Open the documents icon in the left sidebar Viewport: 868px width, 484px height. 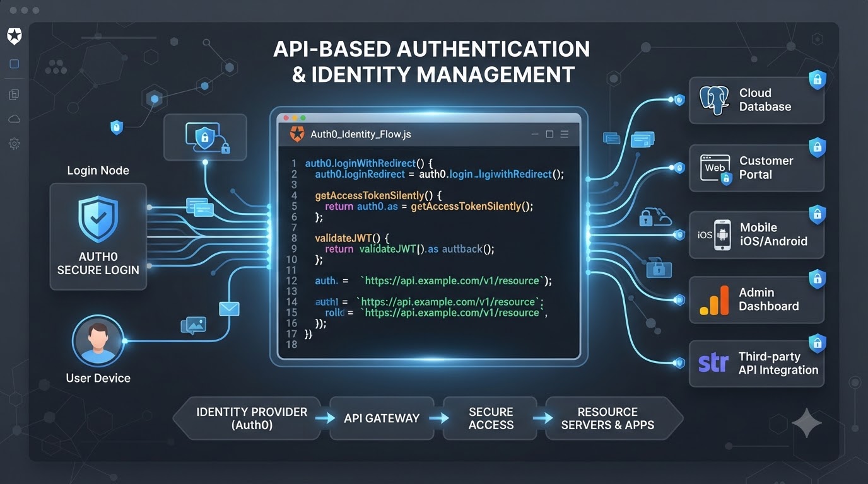coord(14,94)
